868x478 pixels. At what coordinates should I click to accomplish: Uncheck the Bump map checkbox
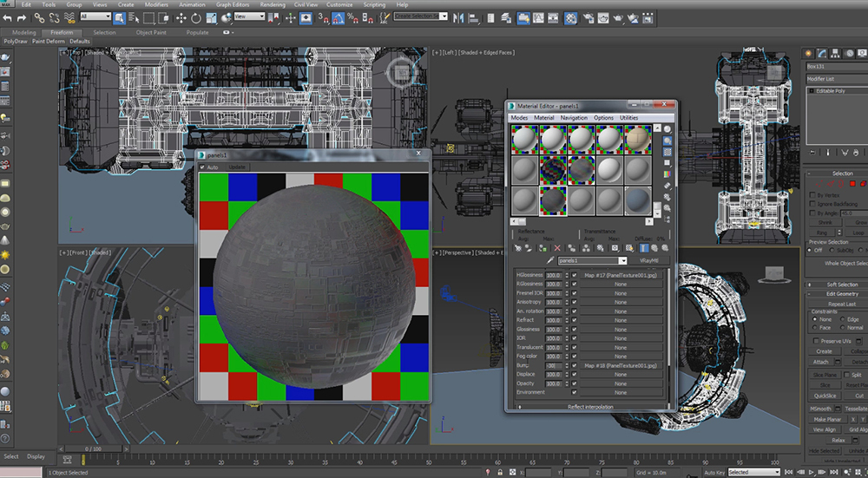[574, 365]
